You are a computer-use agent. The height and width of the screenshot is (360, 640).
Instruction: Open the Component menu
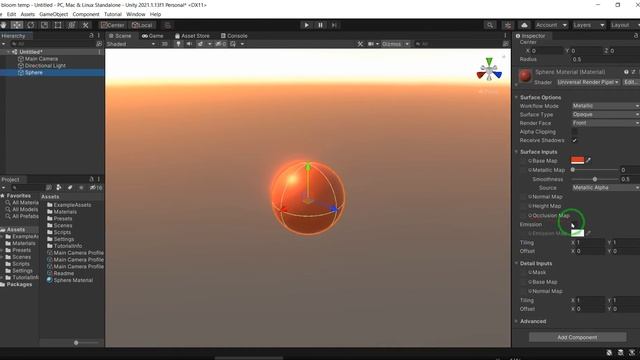(x=86, y=14)
